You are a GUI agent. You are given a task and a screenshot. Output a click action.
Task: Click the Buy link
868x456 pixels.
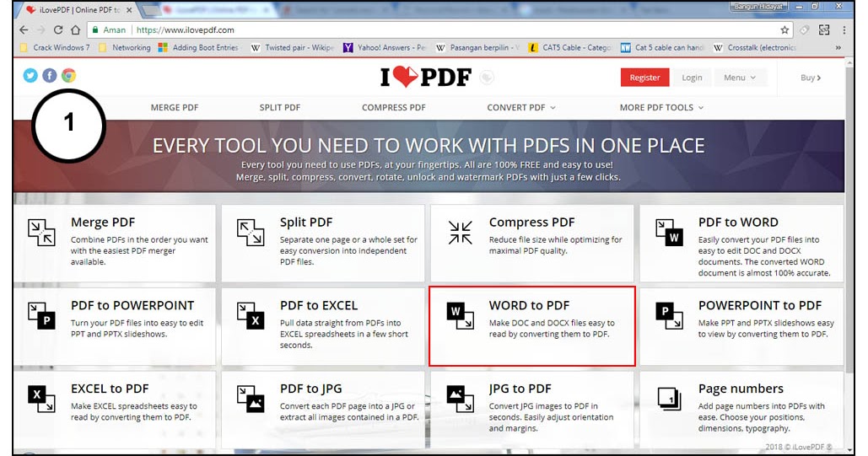click(811, 78)
